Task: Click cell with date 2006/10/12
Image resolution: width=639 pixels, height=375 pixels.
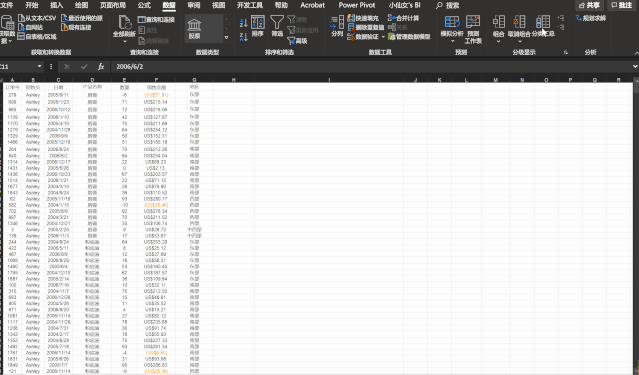Action: [58, 110]
